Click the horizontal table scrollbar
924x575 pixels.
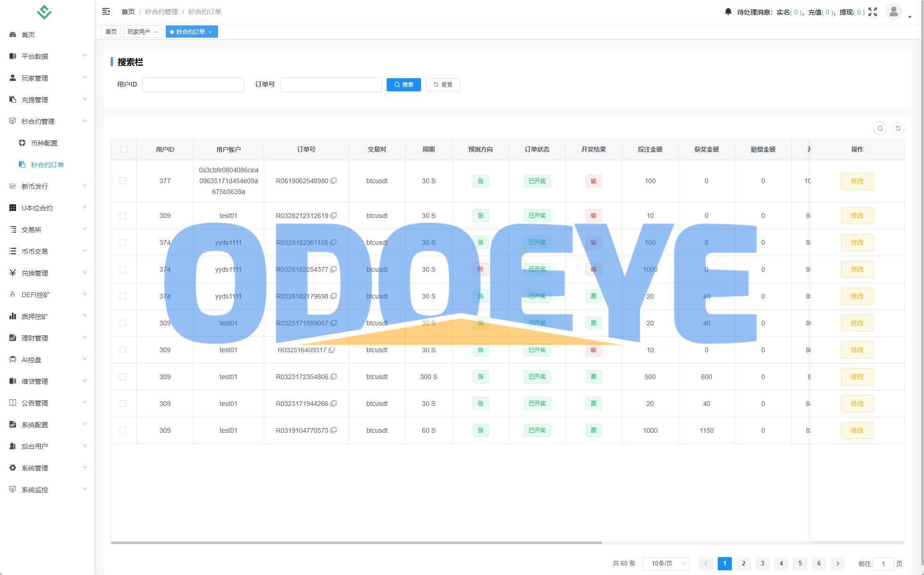click(356, 543)
